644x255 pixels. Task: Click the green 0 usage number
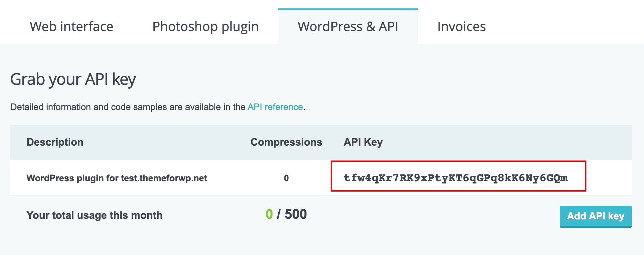pos(269,214)
